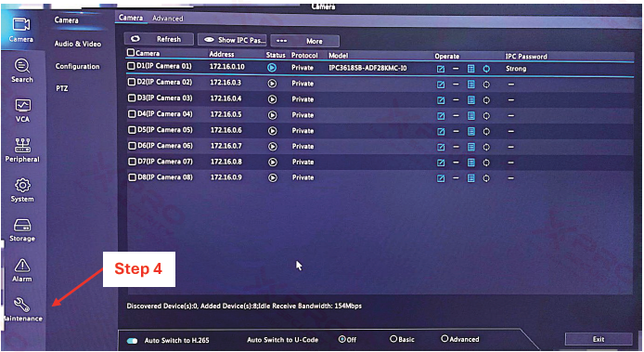Toggle Auto Switch to H.265
644x352 pixels.
(133, 341)
